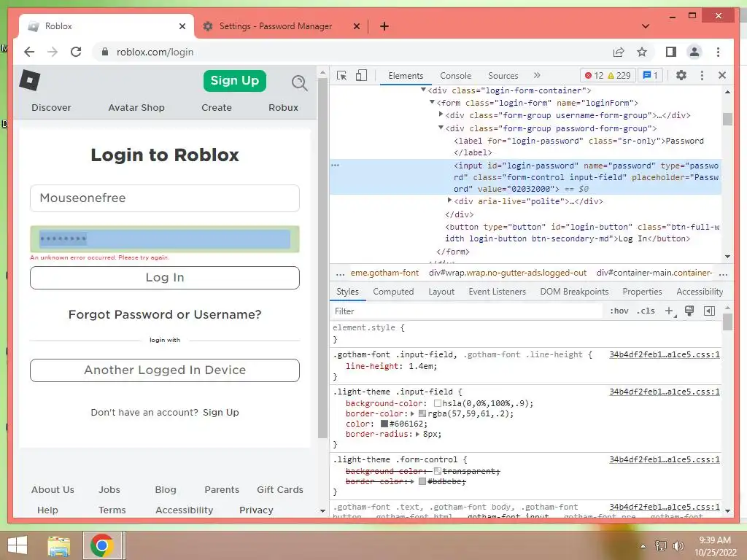The image size is (747, 560).
Task: Click the browser forward arrow
Action: click(53, 52)
